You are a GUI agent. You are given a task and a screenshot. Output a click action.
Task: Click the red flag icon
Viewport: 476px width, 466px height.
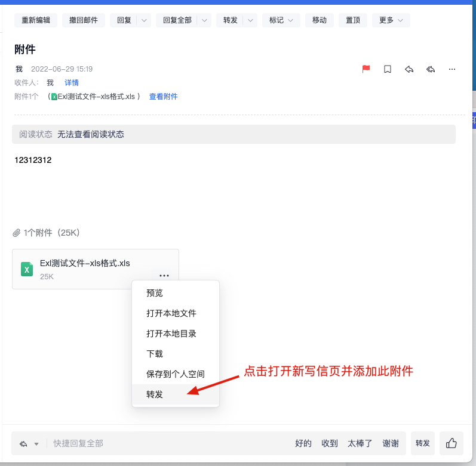coord(366,69)
